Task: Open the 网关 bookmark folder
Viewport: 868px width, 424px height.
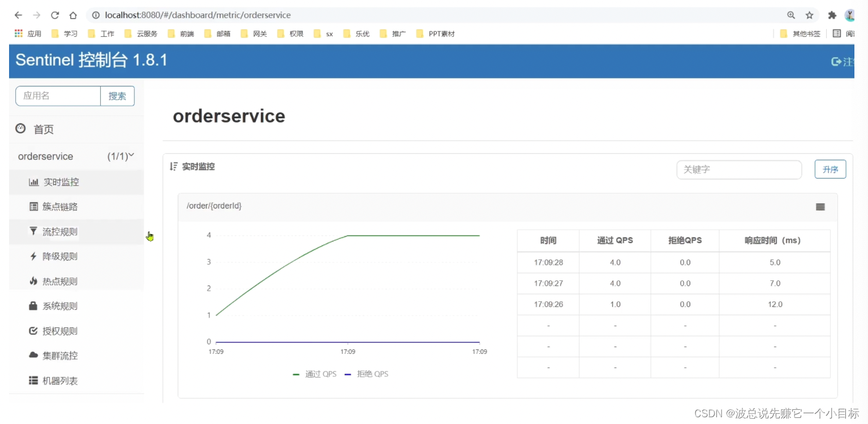Action: 253,33
